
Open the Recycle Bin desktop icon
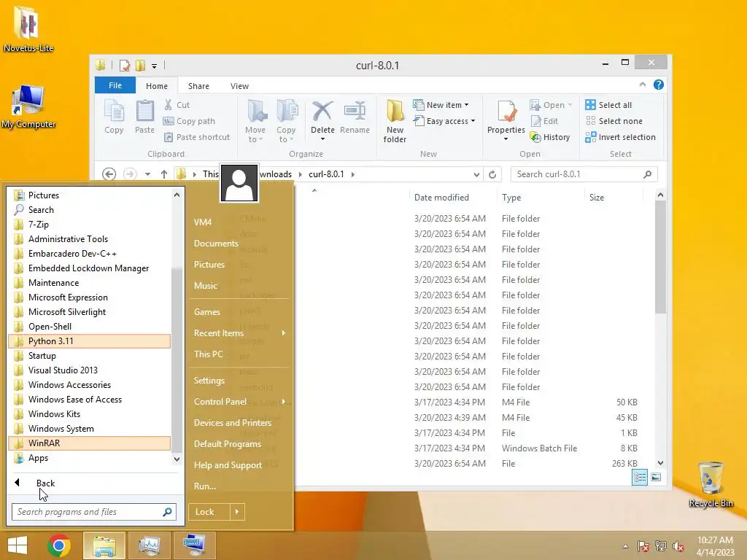click(711, 483)
